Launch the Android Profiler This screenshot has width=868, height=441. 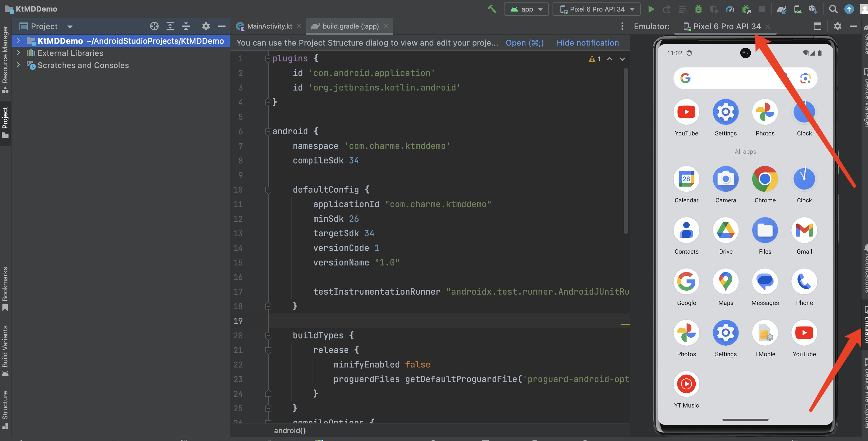(730, 9)
